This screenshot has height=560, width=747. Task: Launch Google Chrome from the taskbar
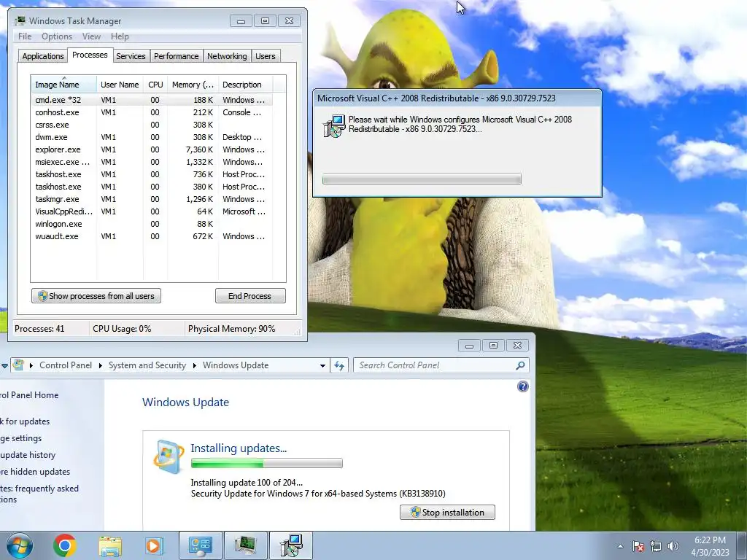tap(65, 545)
